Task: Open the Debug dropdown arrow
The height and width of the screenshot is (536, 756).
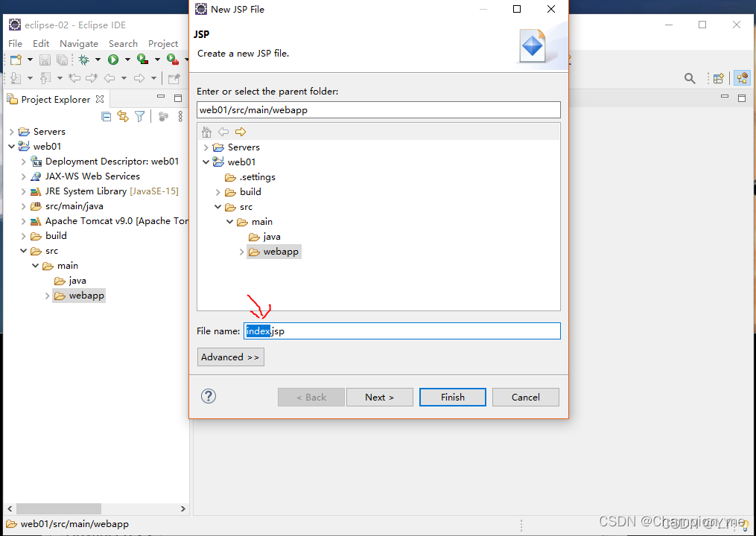Action: (98, 60)
